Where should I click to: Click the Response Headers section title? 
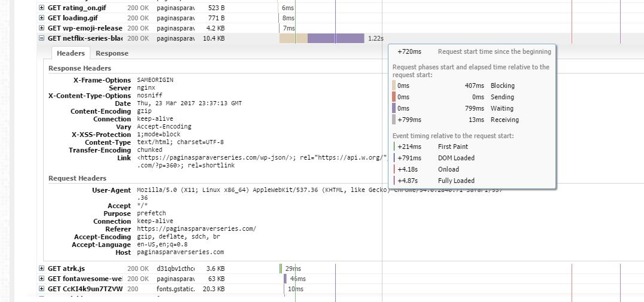click(x=80, y=68)
